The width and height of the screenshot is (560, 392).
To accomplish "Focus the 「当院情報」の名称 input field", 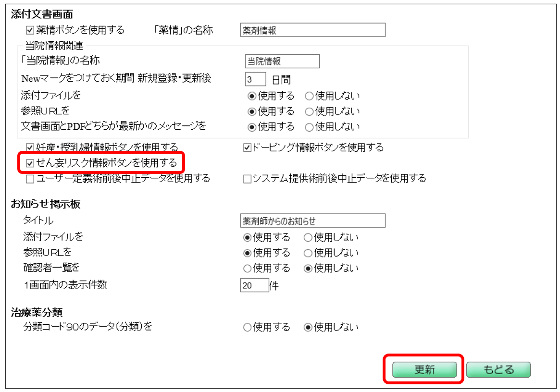I will tap(282, 61).
